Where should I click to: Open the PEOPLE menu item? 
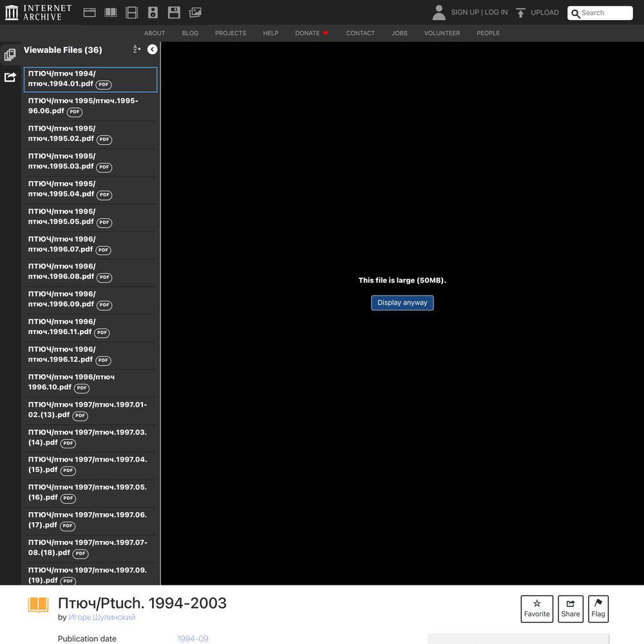pos(488,33)
